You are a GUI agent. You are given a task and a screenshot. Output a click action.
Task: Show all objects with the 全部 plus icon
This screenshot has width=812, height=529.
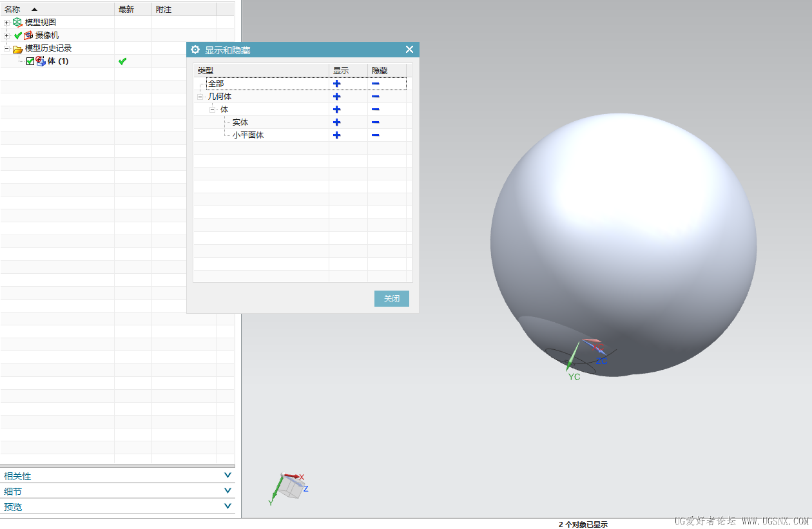tap(336, 84)
